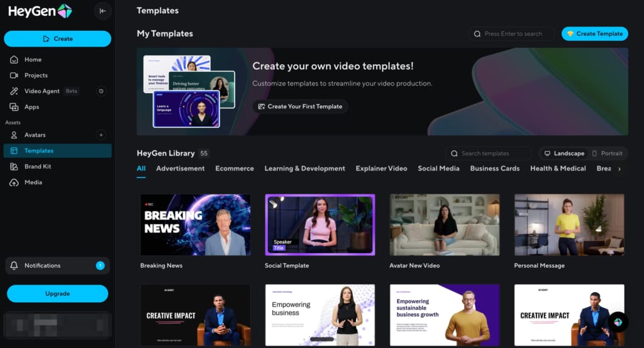644x348 pixels.
Task: Select the All category tab
Action: point(141,169)
